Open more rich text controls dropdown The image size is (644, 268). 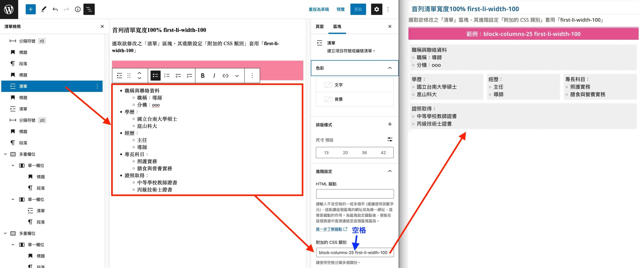(237, 76)
